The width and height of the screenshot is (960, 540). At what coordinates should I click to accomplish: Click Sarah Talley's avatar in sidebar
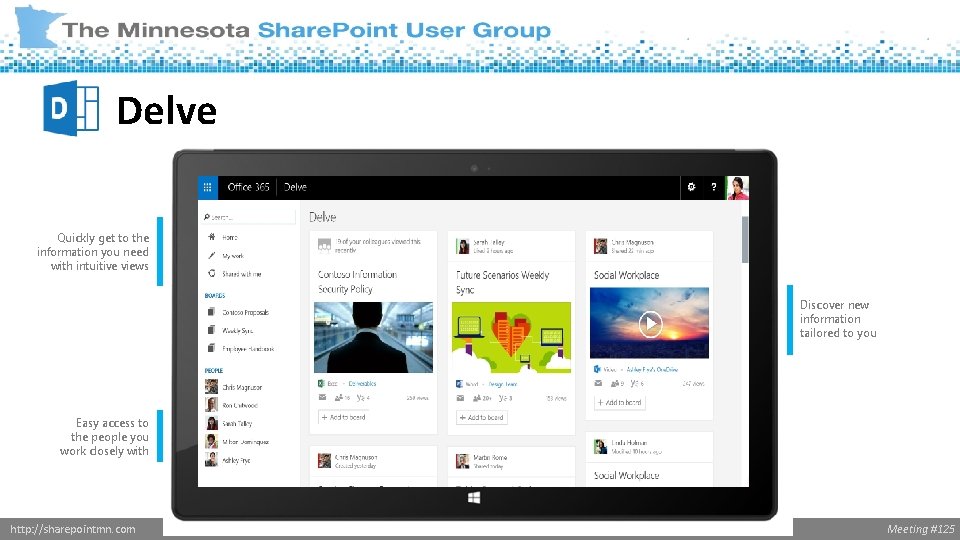pyautogui.click(x=211, y=423)
